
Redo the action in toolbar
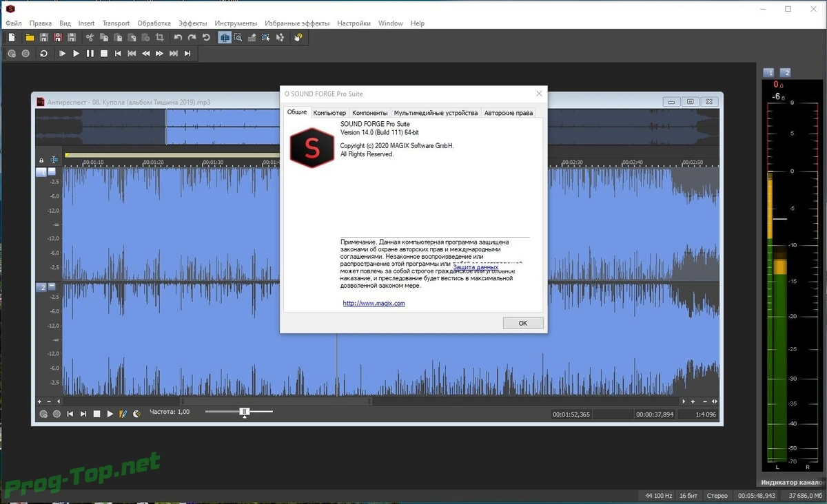click(x=192, y=37)
